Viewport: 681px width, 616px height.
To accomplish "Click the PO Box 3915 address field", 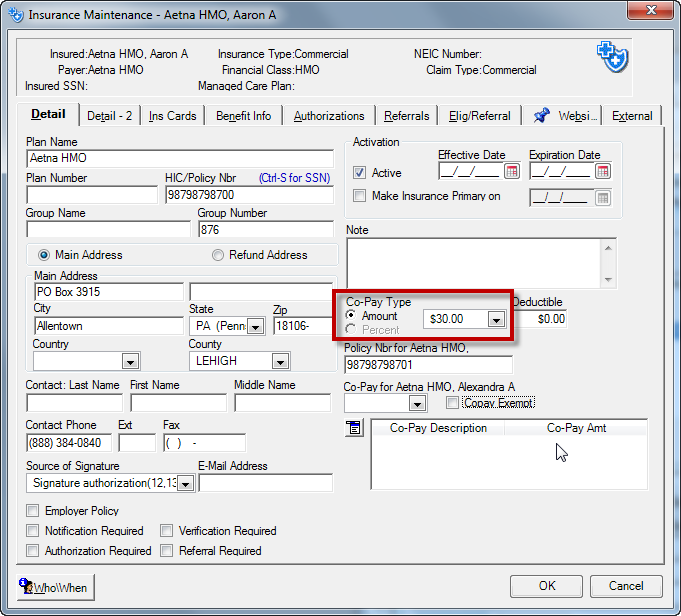I will pos(109,291).
